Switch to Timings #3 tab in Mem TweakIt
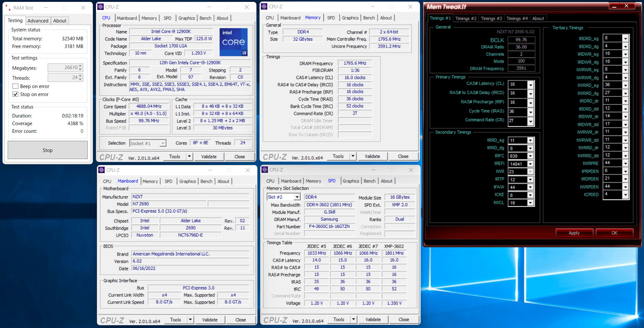Viewport: 644px width, 328px height. tap(491, 18)
